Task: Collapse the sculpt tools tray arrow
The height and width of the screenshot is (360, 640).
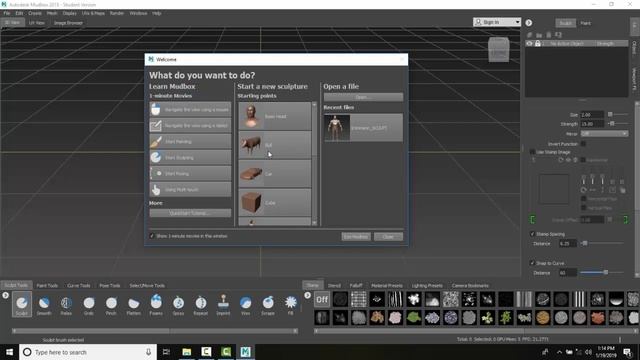Action: point(5,295)
